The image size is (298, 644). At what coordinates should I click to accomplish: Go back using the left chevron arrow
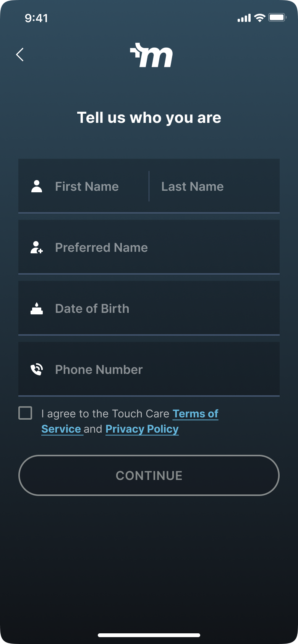click(x=20, y=55)
